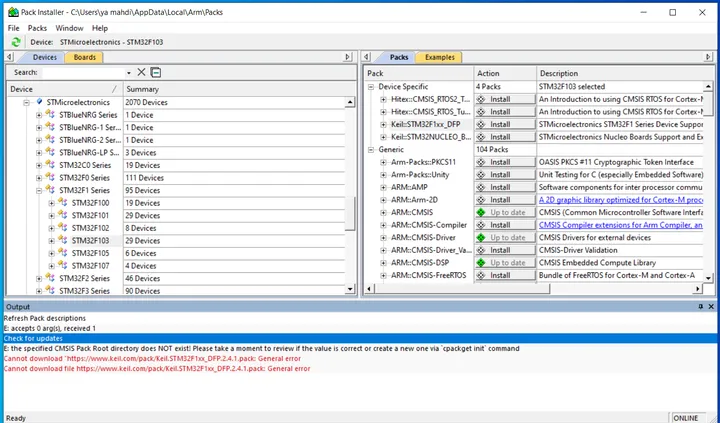Open the A 2D graphic library link

tap(620, 200)
